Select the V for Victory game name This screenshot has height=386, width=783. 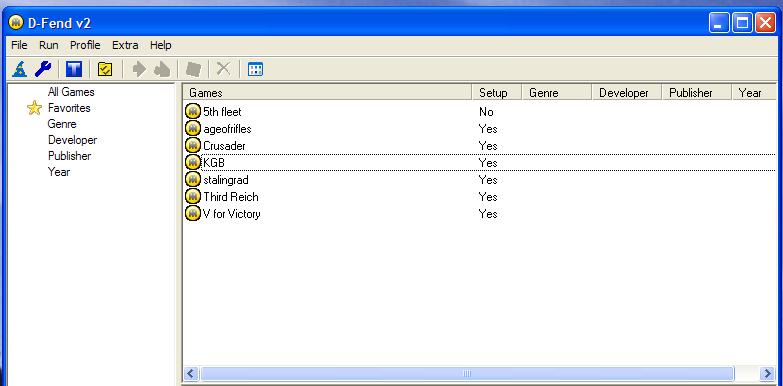[x=232, y=214]
